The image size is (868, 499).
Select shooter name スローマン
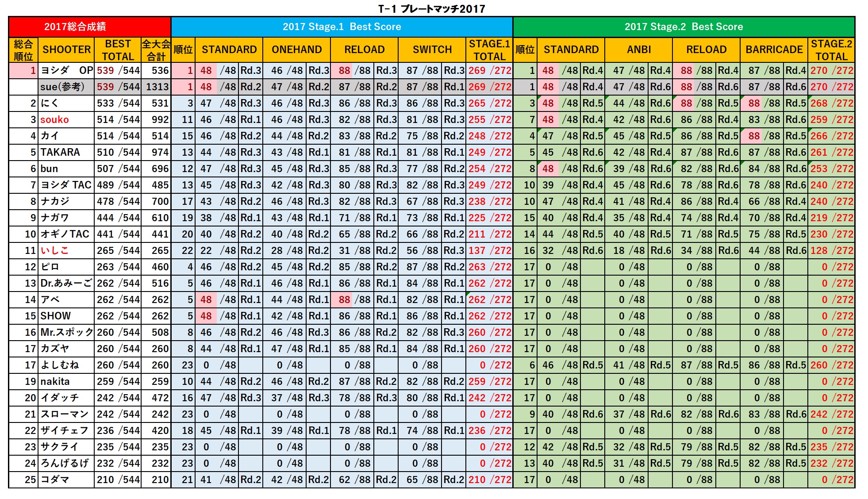click(65, 414)
